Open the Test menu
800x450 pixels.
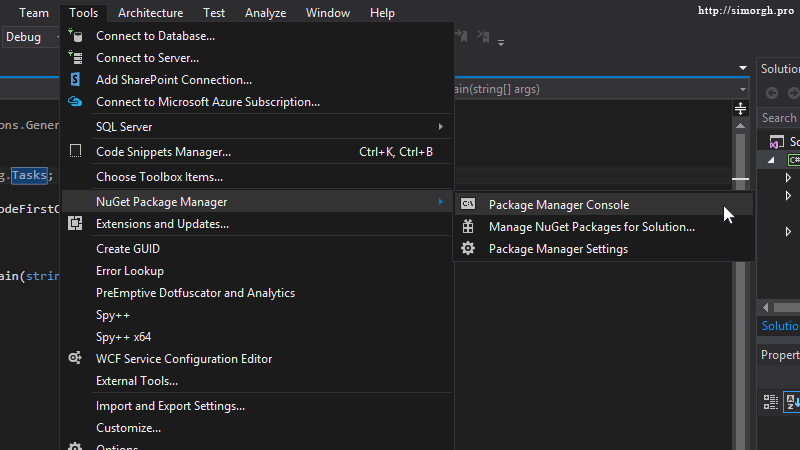[214, 13]
